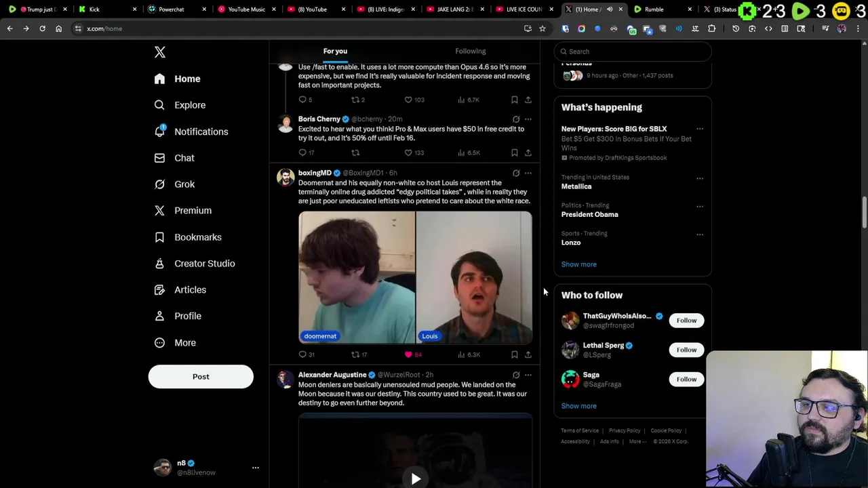Screen dimensions: 868x488
Task: Bookmark the post with 103 likes
Action: click(x=515, y=100)
